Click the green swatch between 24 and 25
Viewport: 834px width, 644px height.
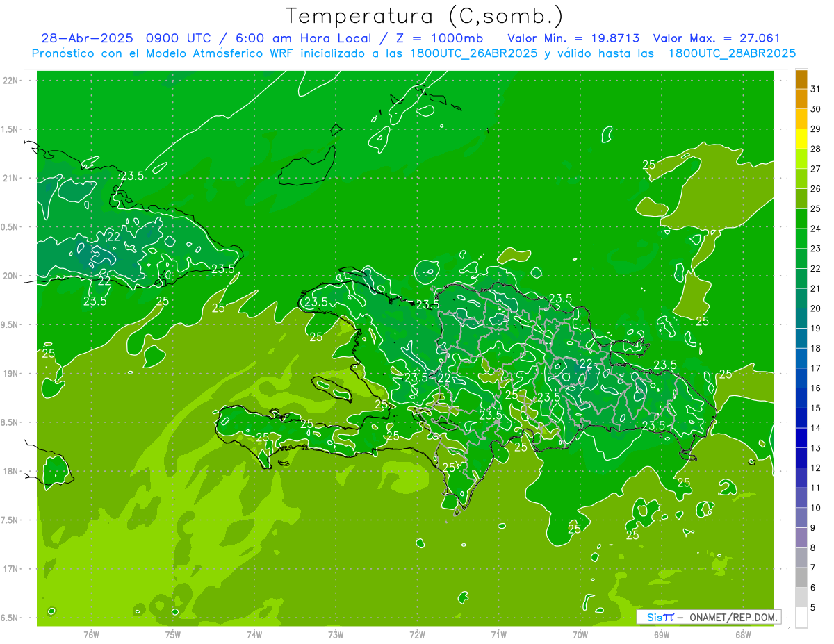point(801,218)
